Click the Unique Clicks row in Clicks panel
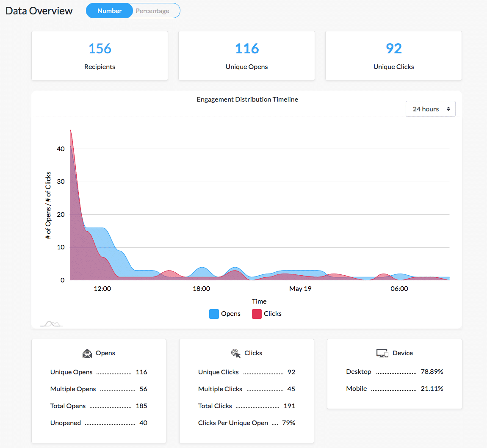487x448 pixels. pos(246,372)
